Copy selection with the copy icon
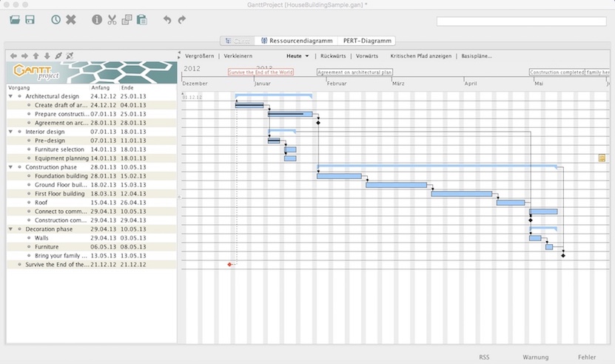The height and width of the screenshot is (364, 615). [127, 19]
